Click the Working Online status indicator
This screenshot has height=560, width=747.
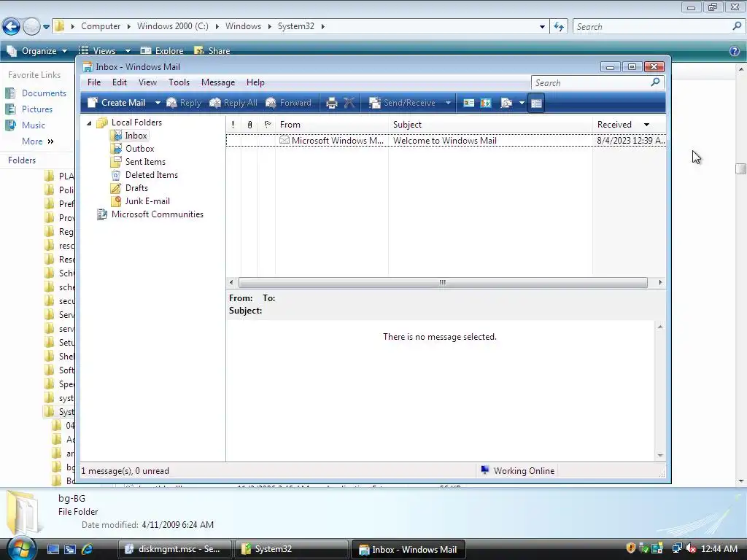(x=517, y=471)
